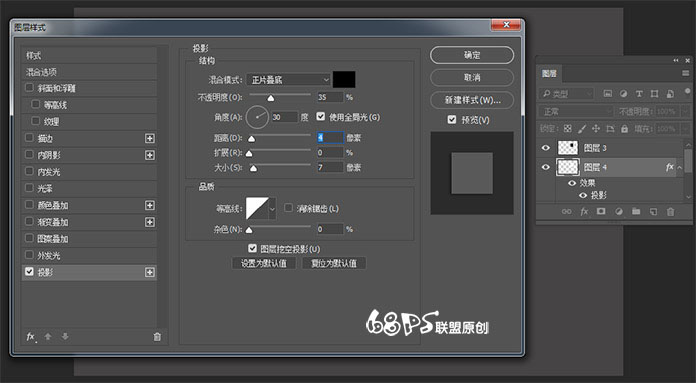Viewport: 696px width, 383px height.
Task: Click the smart object filter icon
Action: (670, 94)
